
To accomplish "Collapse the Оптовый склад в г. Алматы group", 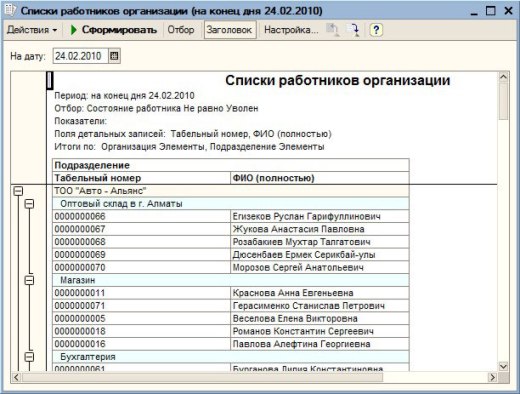I will (x=29, y=204).
